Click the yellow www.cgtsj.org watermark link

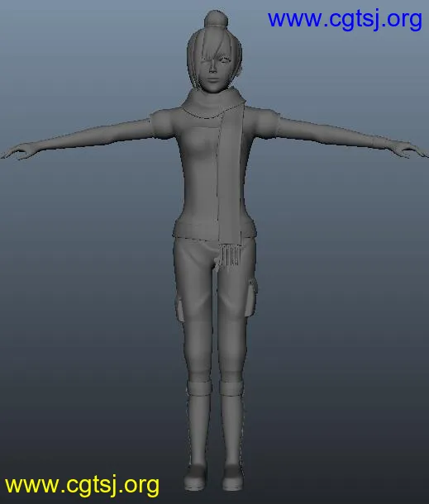pyautogui.click(x=82, y=485)
